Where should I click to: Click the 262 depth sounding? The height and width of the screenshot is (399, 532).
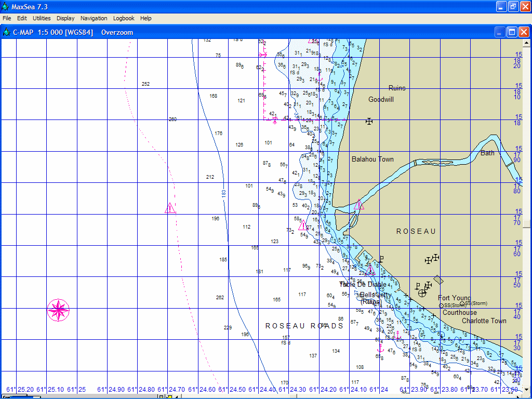click(220, 298)
